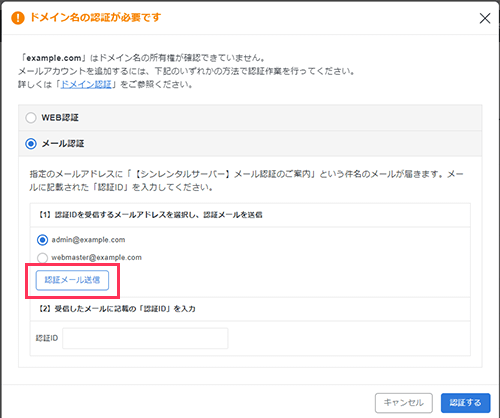Send the verification email via 認証メール送信
The image size is (500, 418).
(x=72, y=280)
